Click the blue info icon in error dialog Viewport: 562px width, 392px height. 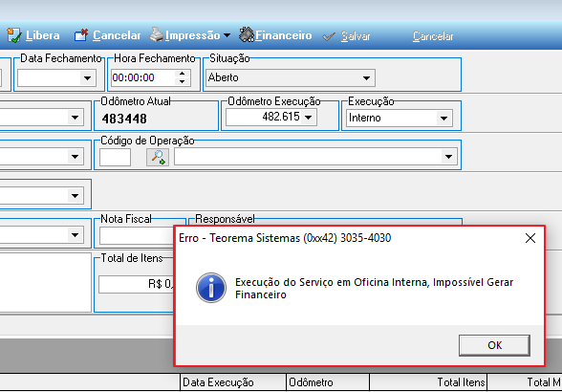tap(211, 288)
